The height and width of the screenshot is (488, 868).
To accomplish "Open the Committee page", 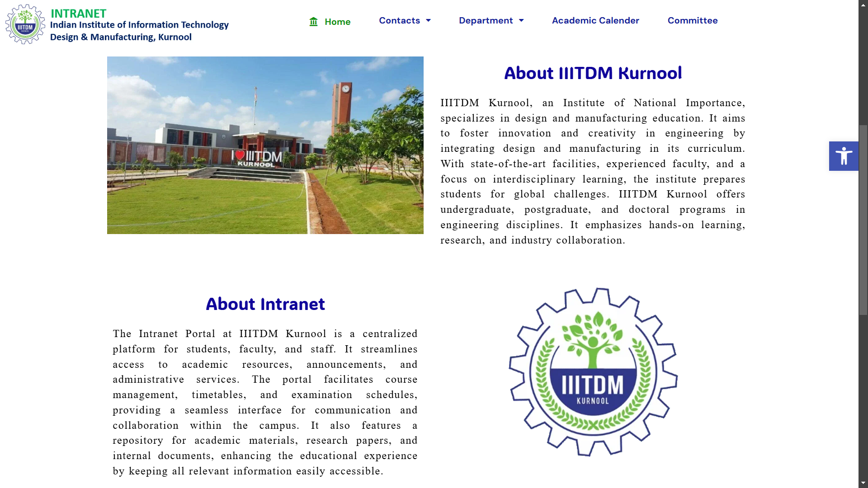I will click(692, 20).
